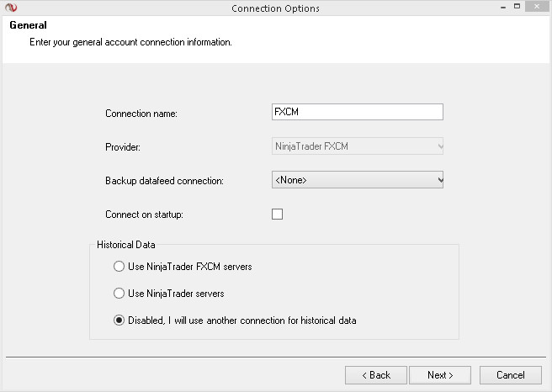Select Disabled historical data radio option
Image resolution: width=552 pixels, height=392 pixels.
click(x=119, y=320)
